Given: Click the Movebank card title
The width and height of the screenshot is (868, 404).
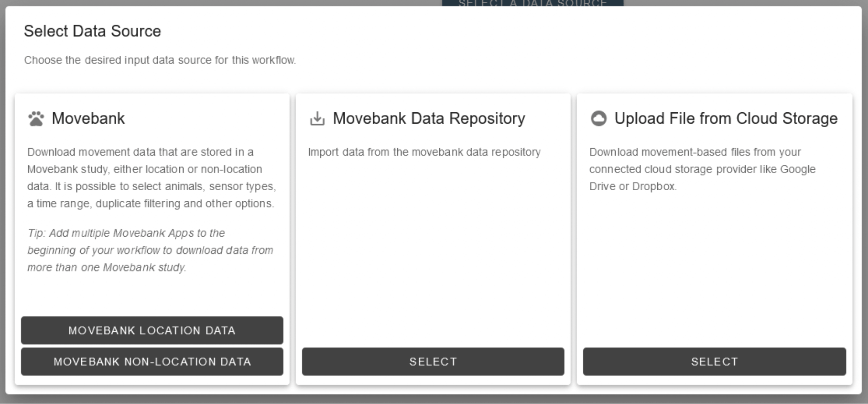Looking at the screenshot, I should coord(88,119).
